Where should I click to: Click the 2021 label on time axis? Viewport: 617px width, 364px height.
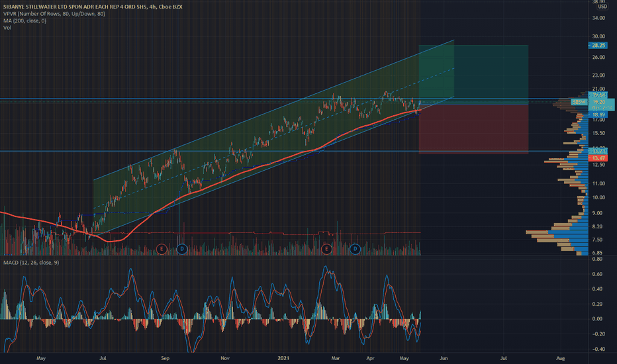click(283, 358)
